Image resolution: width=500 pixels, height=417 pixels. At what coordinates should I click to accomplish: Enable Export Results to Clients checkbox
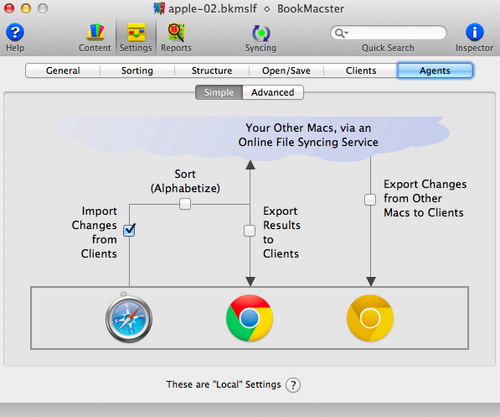point(250,231)
